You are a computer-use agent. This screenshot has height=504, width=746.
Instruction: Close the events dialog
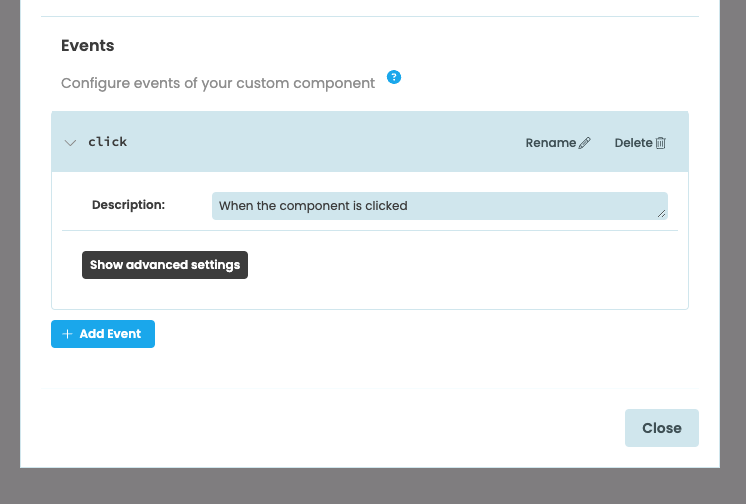[661, 428]
